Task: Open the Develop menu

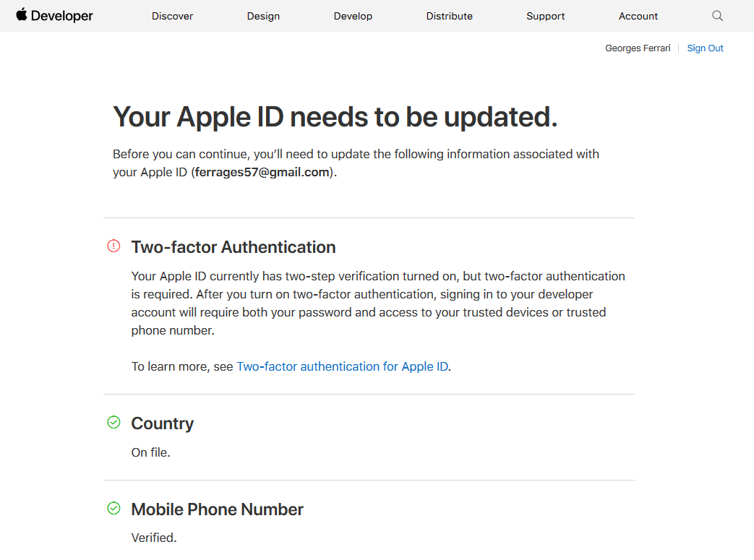Action: tap(353, 16)
